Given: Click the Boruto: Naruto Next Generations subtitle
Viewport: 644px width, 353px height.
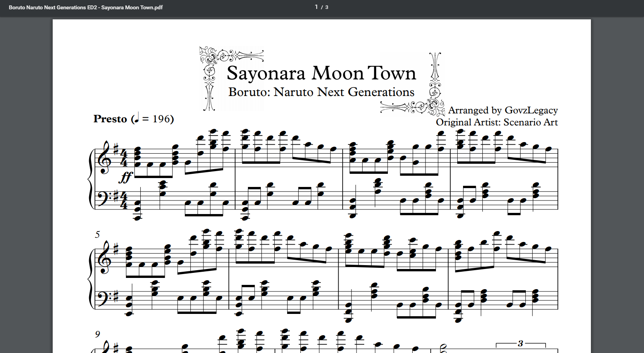Looking at the screenshot, I should [321, 92].
